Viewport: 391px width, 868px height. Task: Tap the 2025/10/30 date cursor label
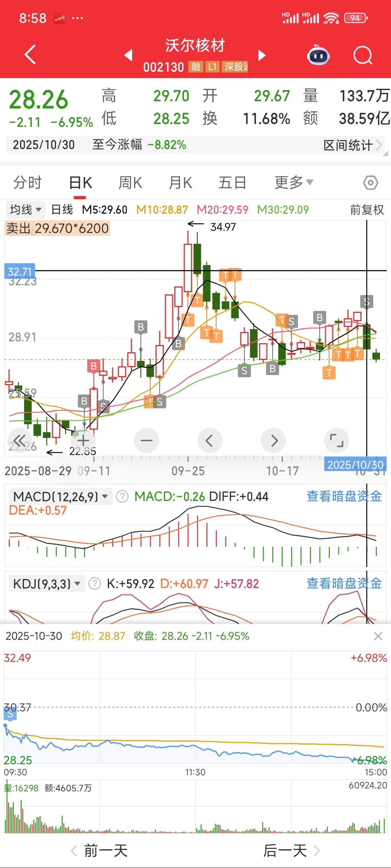pyautogui.click(x=355, y=464)
